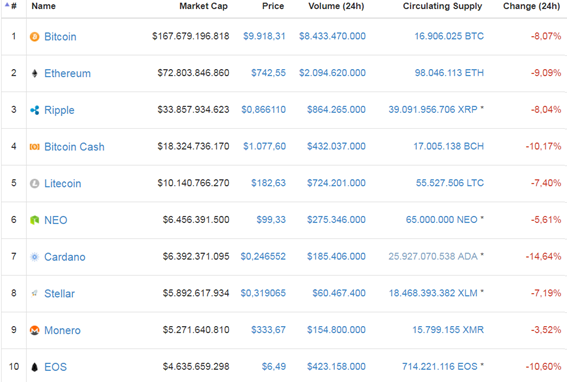Open Bitcoin price $9.918,31 link

(x=264, y=36)
